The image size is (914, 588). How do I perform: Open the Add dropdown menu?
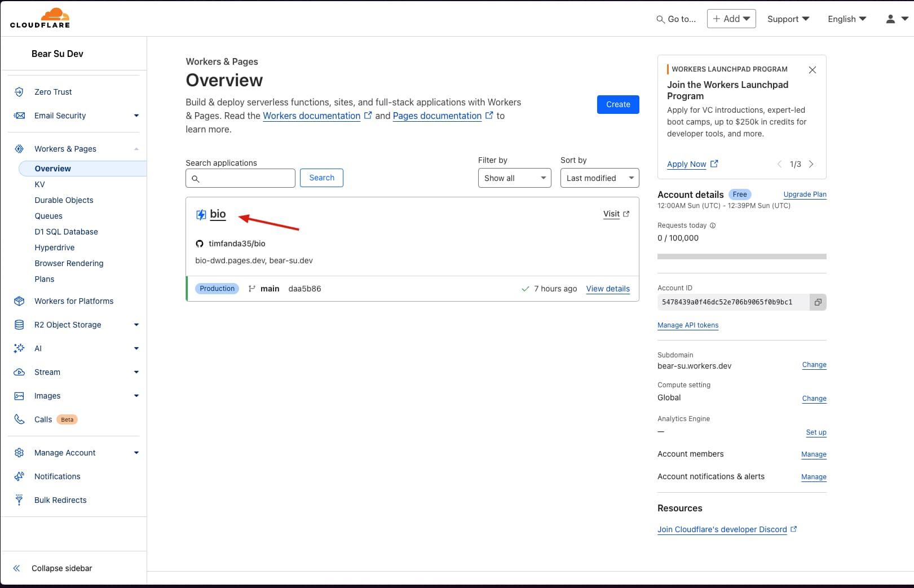click(731, 19)
